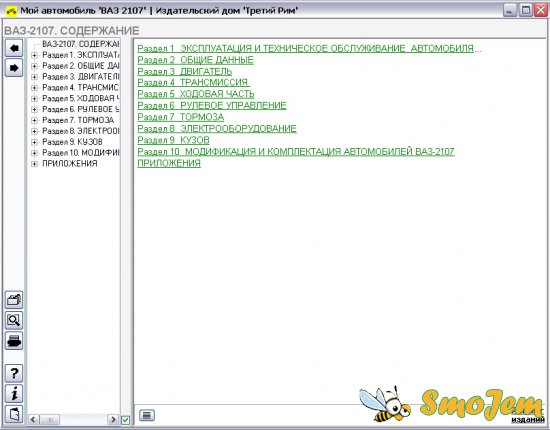Click the tree horizontal scrollbar thumb
This screenshot has width=550, height=430.
(49, 419)
